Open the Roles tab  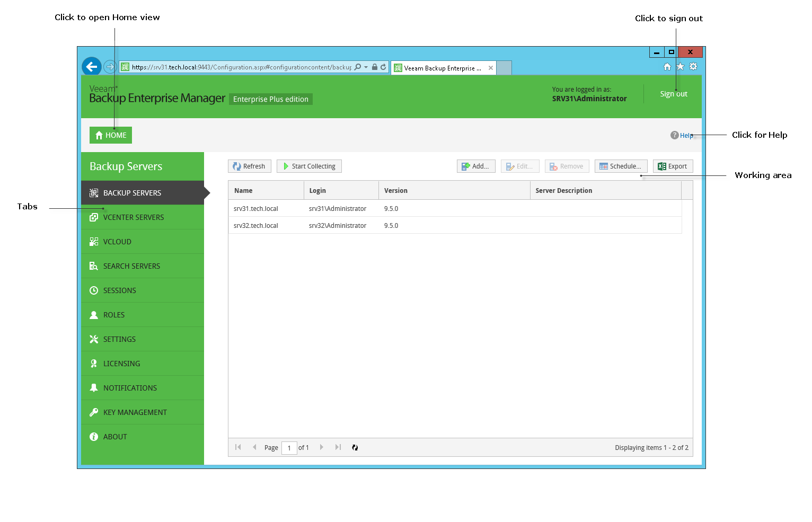pos(143,315)
